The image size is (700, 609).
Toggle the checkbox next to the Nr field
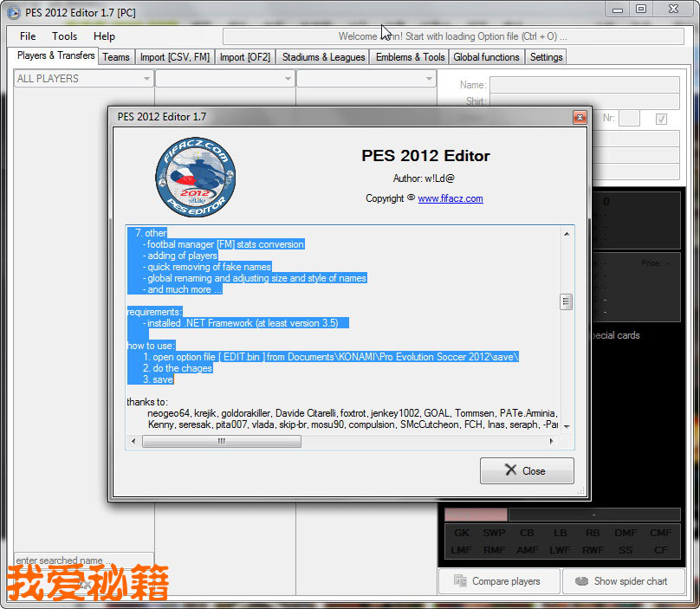pos(661,119)
